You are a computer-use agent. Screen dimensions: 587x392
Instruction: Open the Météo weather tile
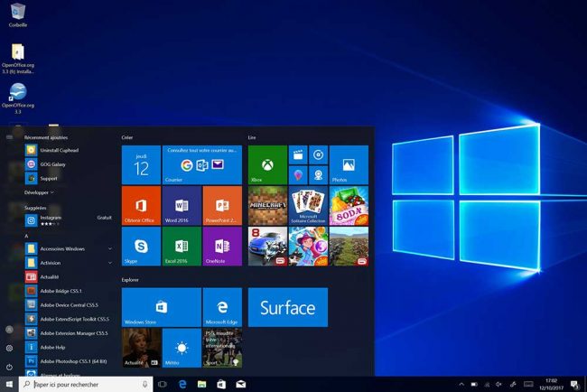tap(182, 348)
